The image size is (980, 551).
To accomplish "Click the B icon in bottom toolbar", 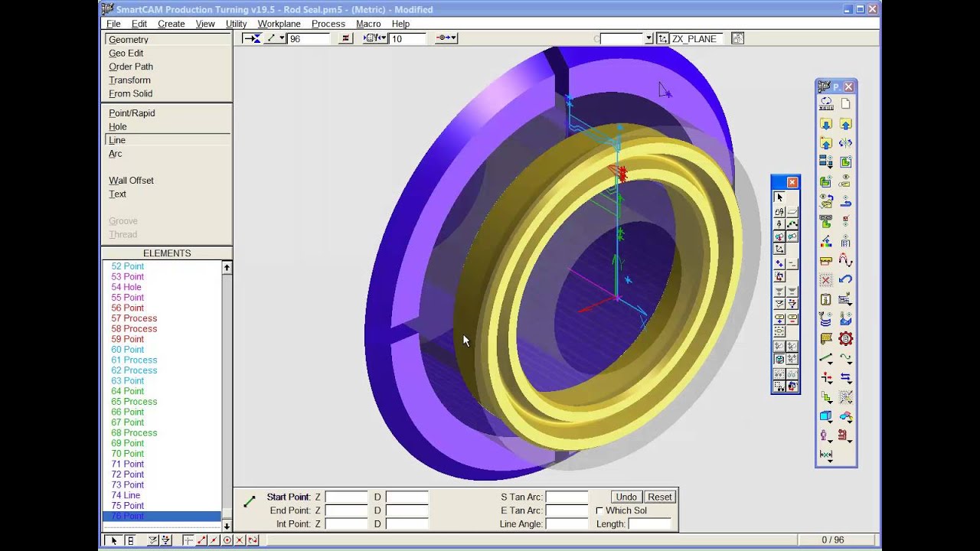I will 130,540.
